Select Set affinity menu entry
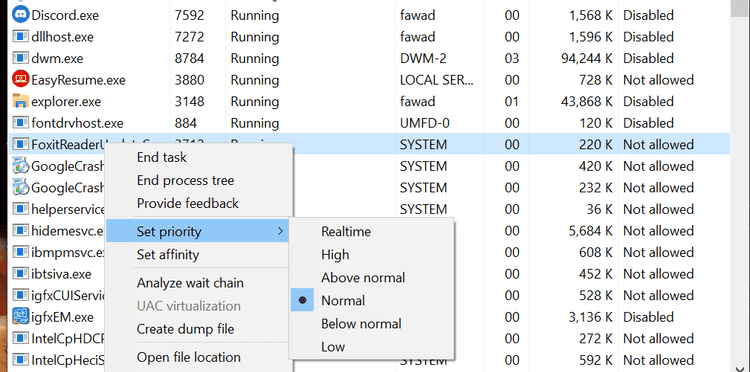Image resolution: width=750 pixels, height=372 pixels. tap(167, 255)
